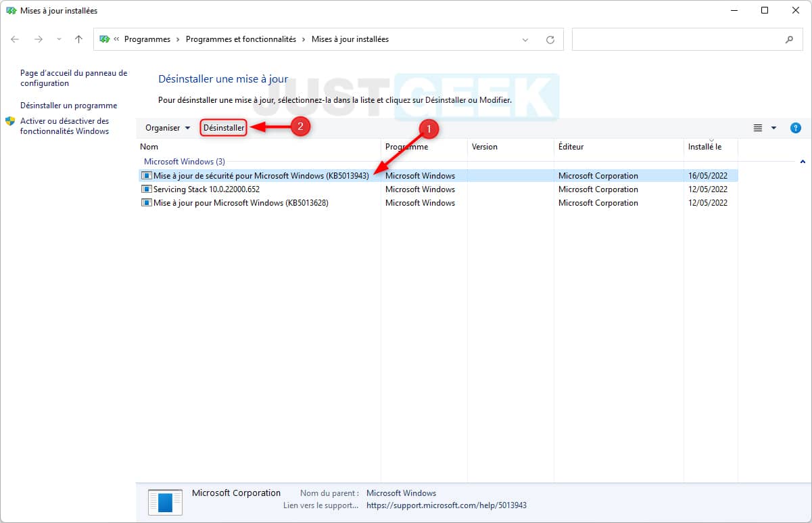The width and height of the screenshot is (812, 523).
Task: Collapse the Microsoft Windows (3) group
Action: (x=803, y=162)
